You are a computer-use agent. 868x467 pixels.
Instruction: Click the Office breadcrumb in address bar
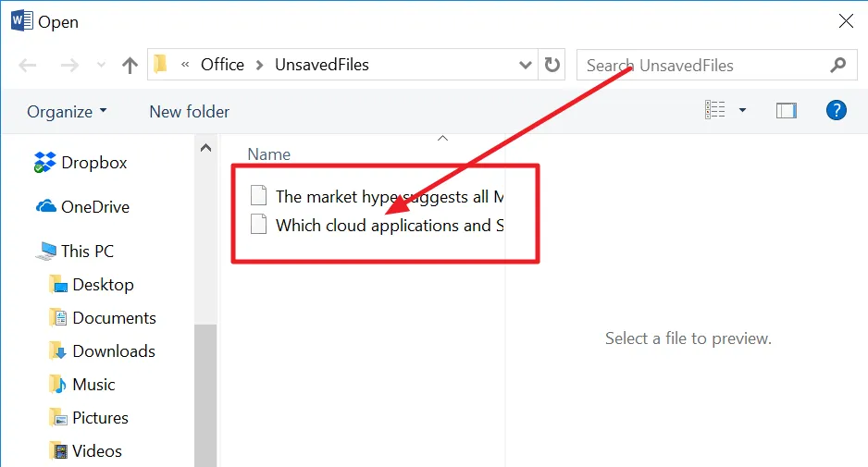coord(222,65)
